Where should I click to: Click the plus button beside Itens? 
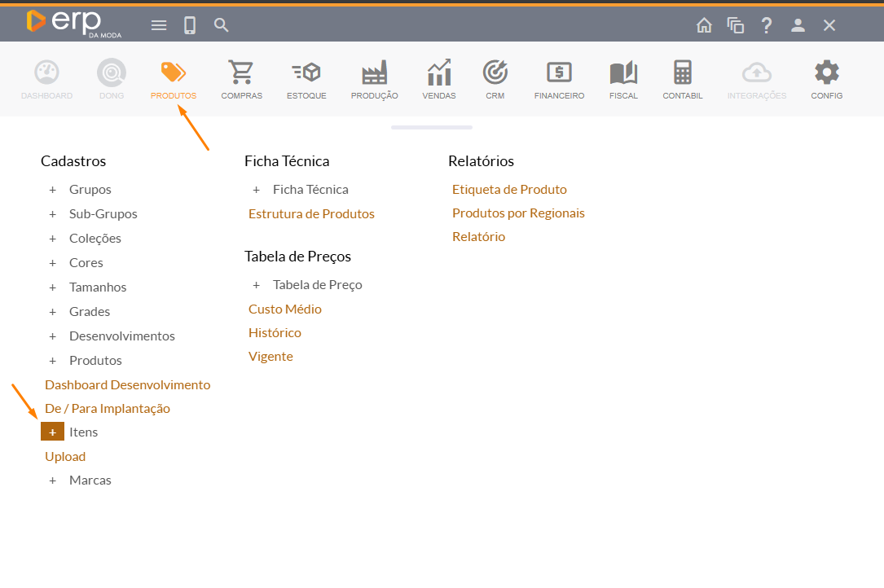point(52,432)
